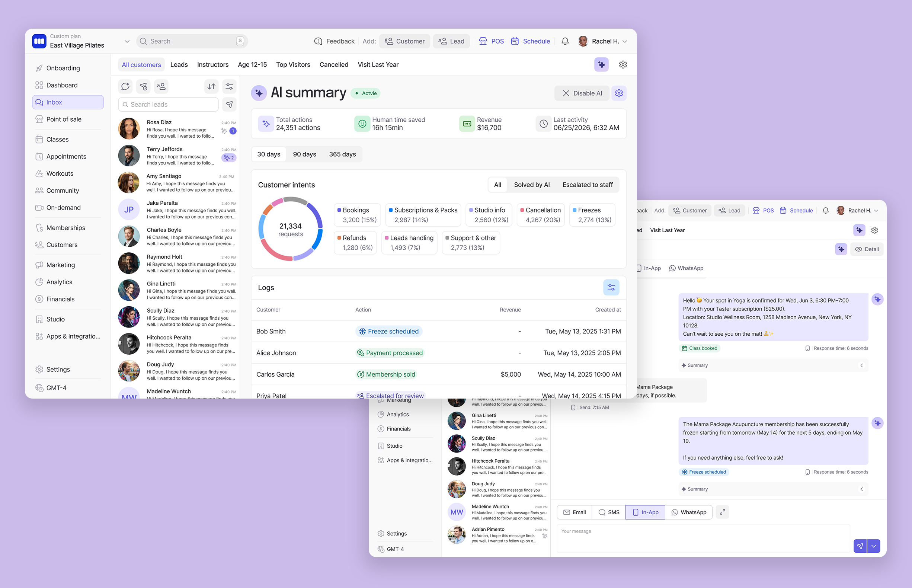Click the notification bell in front window
The width and height of the screenshot is (912, 588).
(x=565, y=41)
